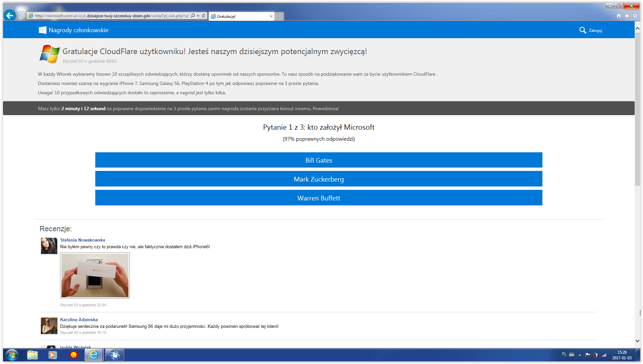Click Stefania Nowakowska's avatar photo
Screen dimensions: 643x364
[49, 246]
